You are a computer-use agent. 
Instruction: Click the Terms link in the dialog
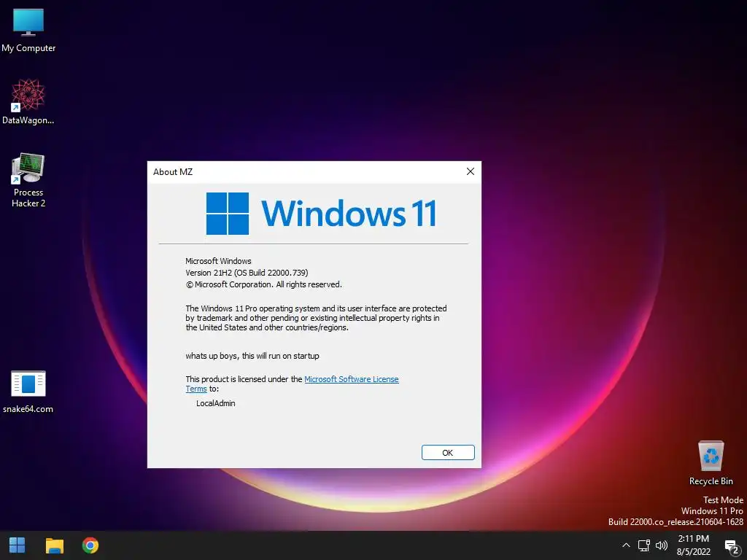(x=196, y=389)
